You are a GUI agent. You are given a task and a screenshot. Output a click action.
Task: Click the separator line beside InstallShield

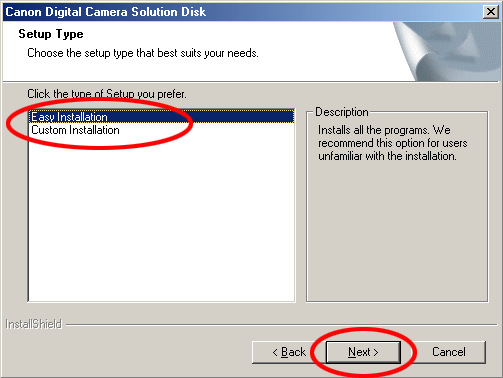(282, 324)
